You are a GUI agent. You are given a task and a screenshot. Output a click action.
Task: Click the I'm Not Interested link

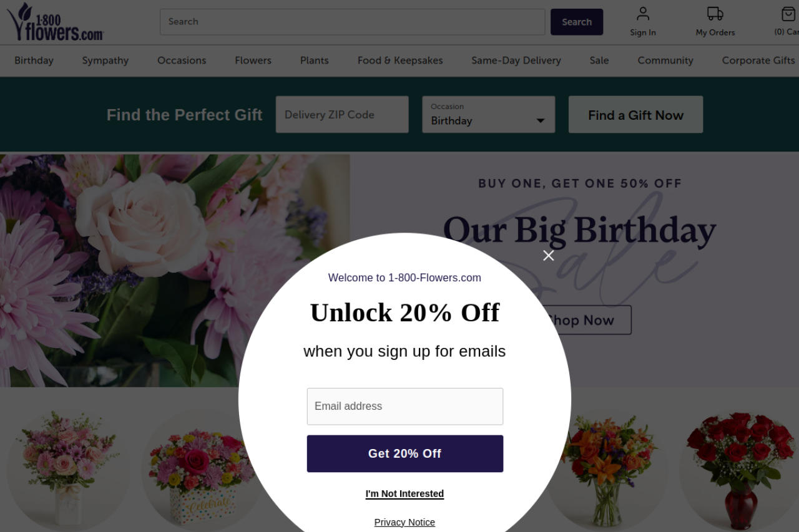(404, 494)
